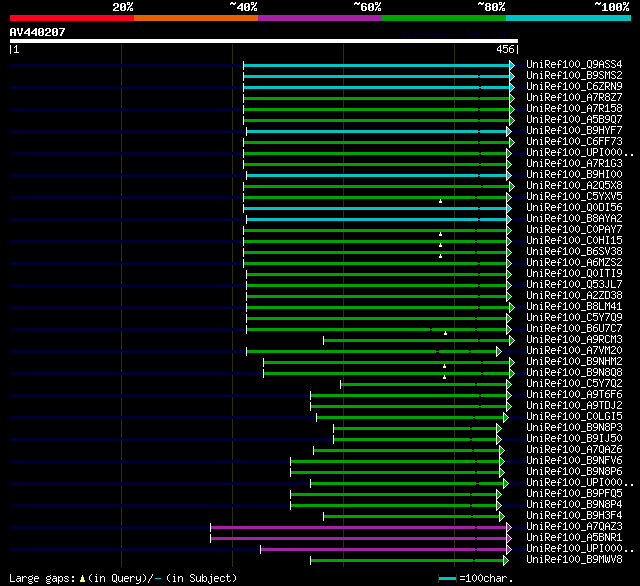640x586 pixels.
Task: Select the UniRef100_C6ZRN9 hit label
Action: 574,87
